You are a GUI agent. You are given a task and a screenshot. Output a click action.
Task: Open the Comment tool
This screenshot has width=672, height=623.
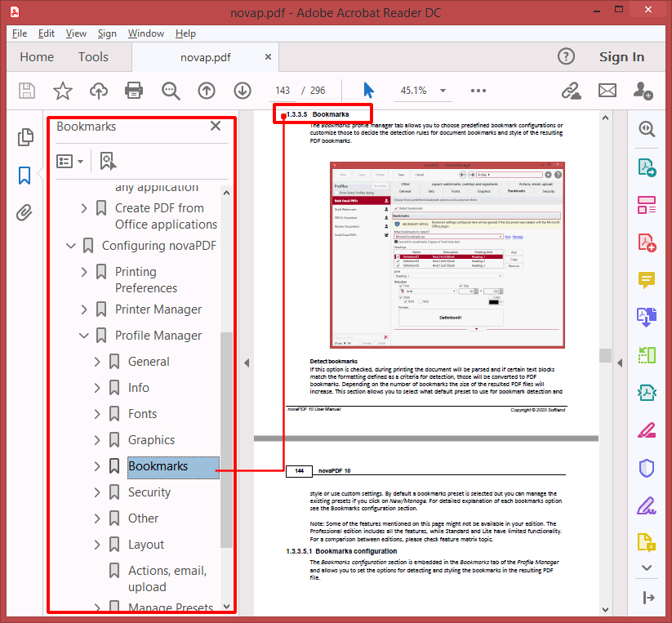pyautogui.click(x=647, y=280)
